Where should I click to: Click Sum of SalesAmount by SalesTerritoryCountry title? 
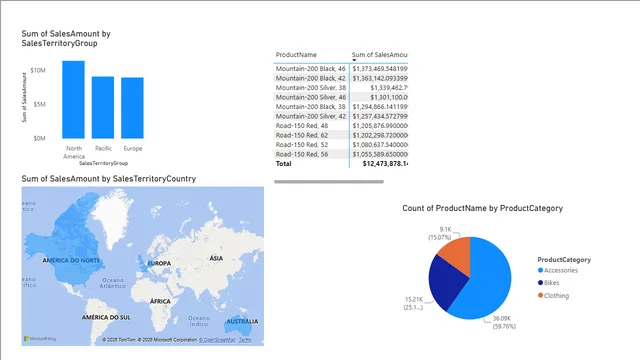pyautogui.click(x=109, y=179)
